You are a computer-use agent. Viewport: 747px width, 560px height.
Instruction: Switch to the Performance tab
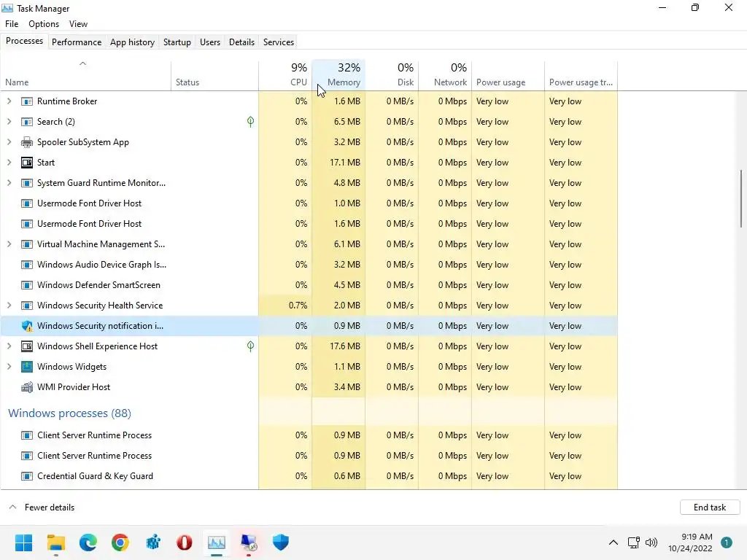tap(77, 42)
